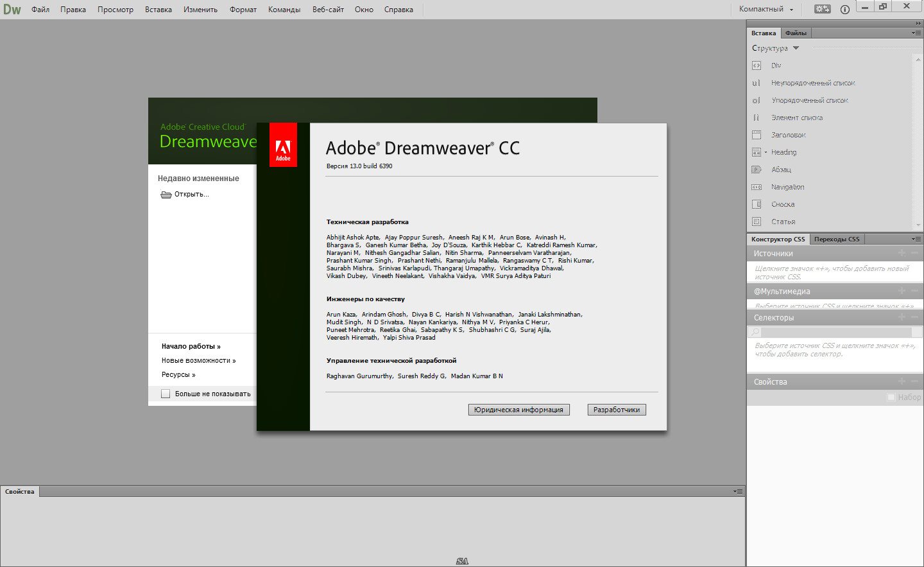Click minus icon in @Мультимедиа section
Screen dimensions: 924x567
pos(914,291)
